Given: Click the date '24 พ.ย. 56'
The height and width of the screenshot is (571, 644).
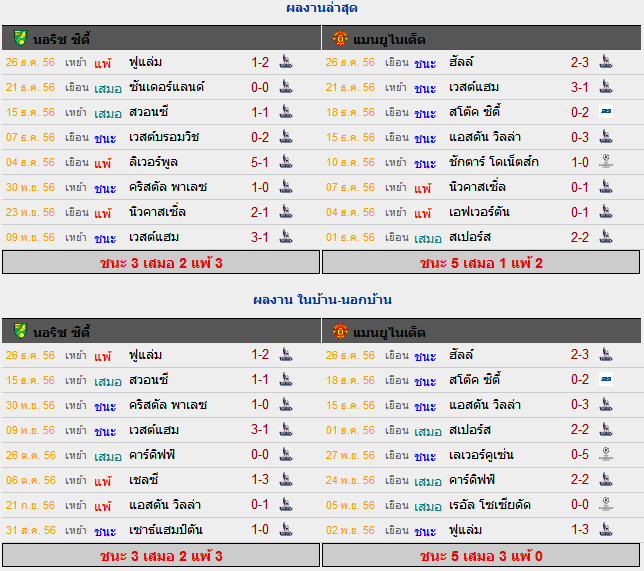Looking at the screenshot, I should 350,480.
